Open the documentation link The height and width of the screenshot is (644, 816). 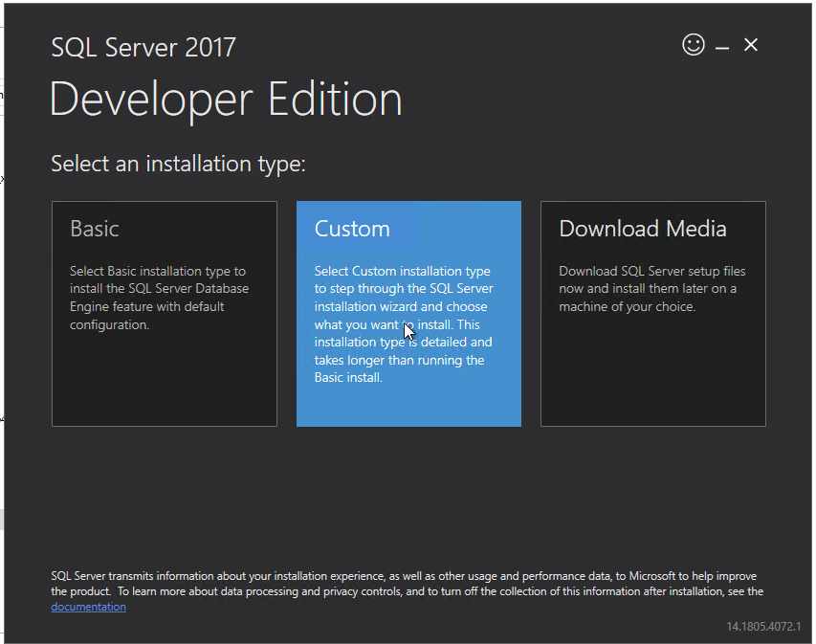[x=88, y=607]
